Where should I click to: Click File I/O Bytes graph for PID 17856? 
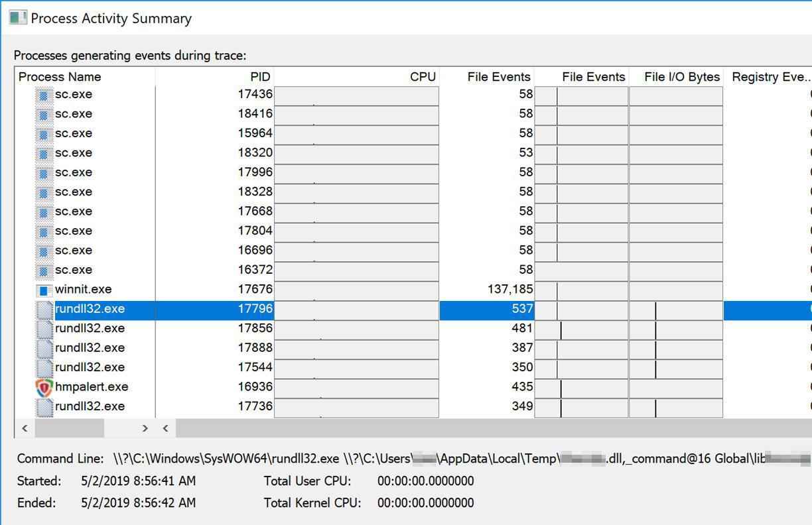[675, 329]
